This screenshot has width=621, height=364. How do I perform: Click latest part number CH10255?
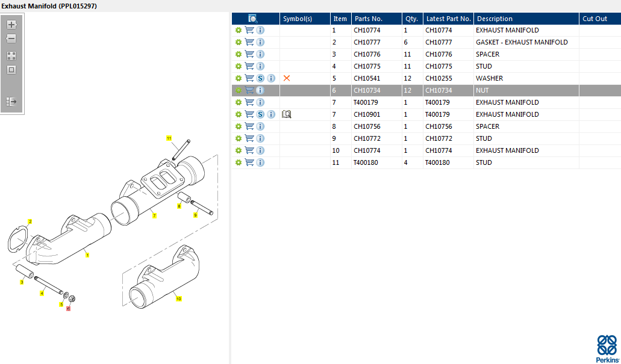click(x=438, y=78)
